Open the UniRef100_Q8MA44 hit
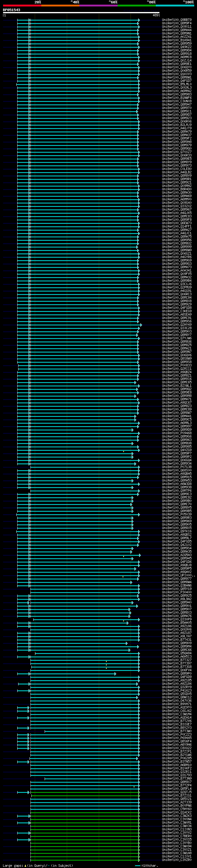Screen dimensions: 197x868 [177, 30]
